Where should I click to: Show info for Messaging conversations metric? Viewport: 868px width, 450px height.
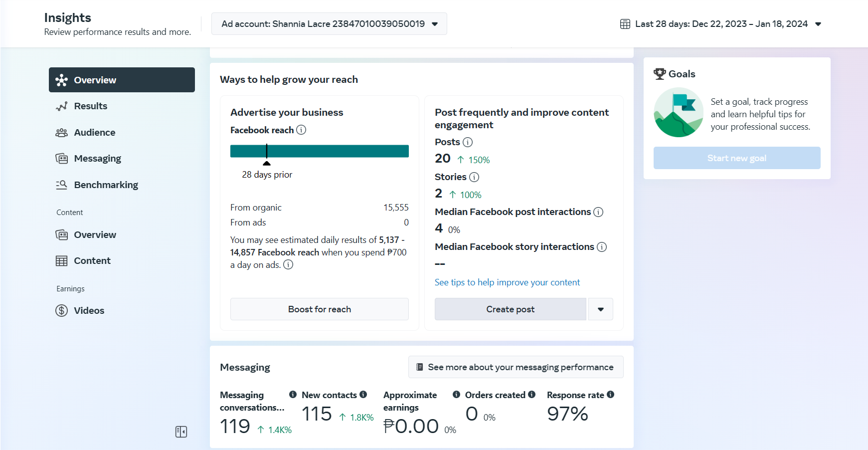(x=293, y=395)
